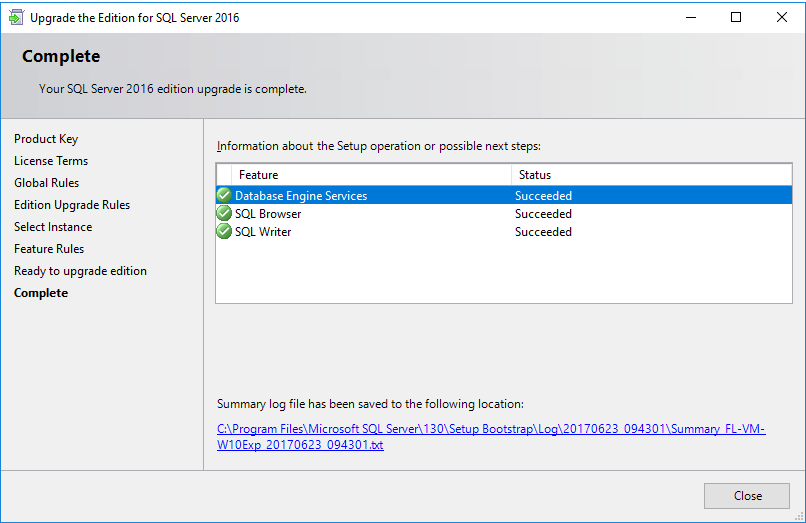Screen dimensions: 806x523
Task: Click the Close button
Action: [x=746, y=496]
